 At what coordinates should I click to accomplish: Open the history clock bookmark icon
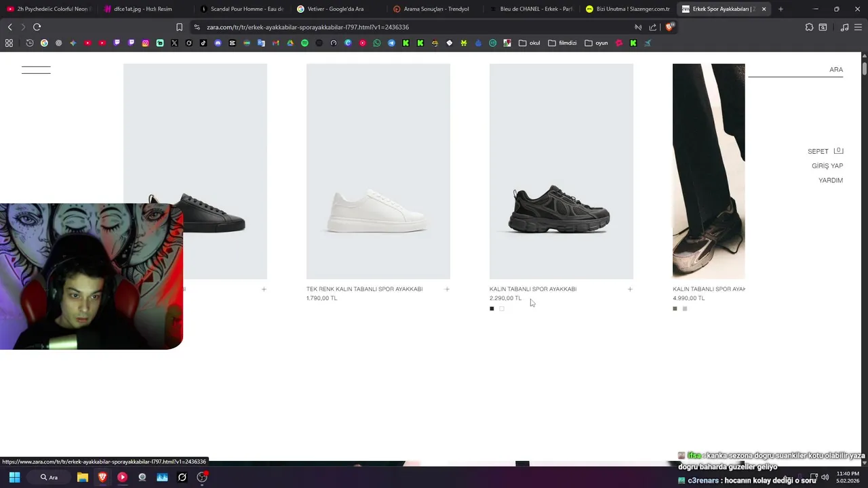pyautogui.click(x=30, y=43)
